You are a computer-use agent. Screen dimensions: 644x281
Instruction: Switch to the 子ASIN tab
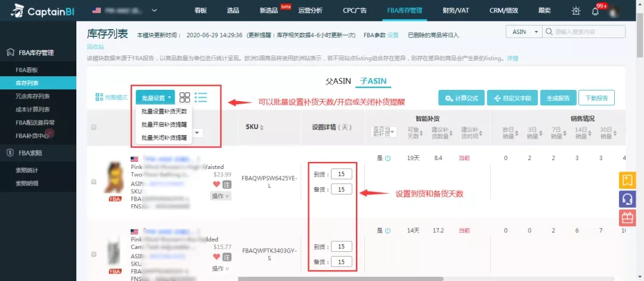pos(373,81)
